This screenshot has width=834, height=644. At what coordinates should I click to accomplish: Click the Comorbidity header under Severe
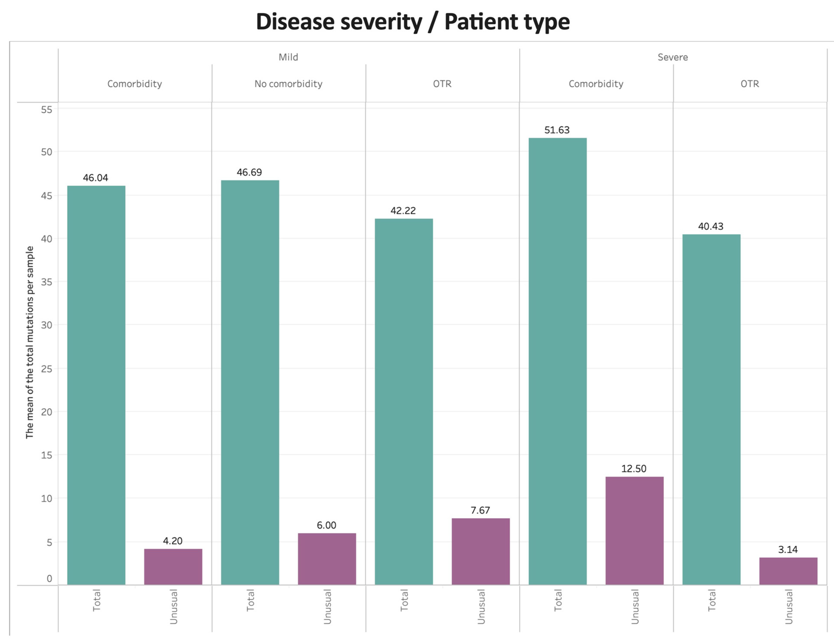[x=596, y=84]
